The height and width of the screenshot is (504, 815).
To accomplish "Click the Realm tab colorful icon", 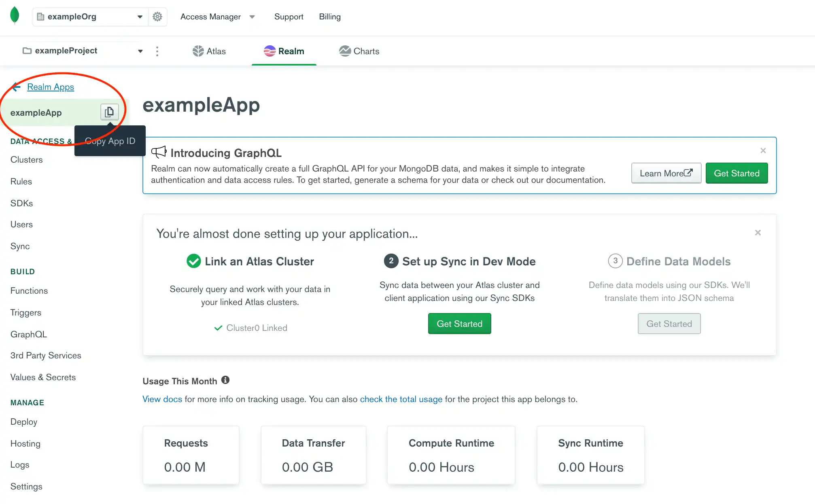I will point(269,51).
